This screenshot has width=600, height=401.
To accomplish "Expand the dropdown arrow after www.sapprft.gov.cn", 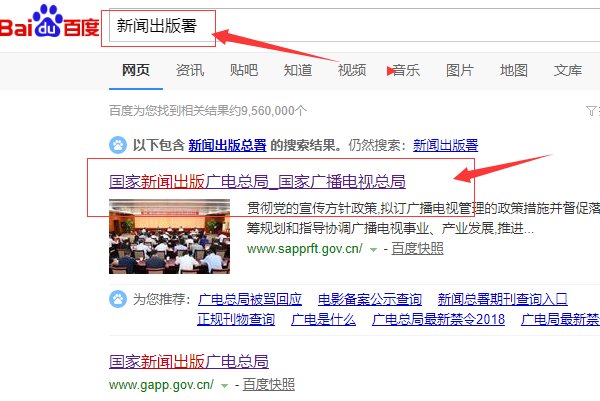I will [373, 250].
